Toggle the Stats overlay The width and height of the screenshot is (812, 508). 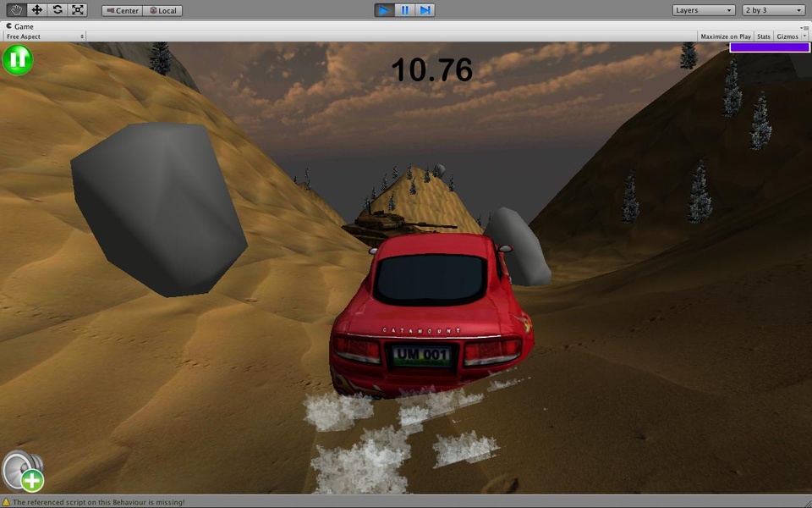pyautogui.click(x=763, y=36)
